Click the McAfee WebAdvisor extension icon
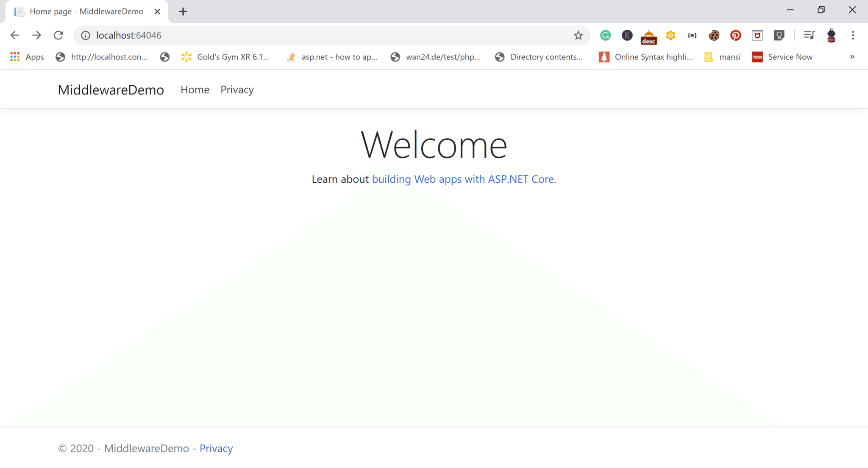Viewport: 868px width, 468px height. tap(757, 35)
